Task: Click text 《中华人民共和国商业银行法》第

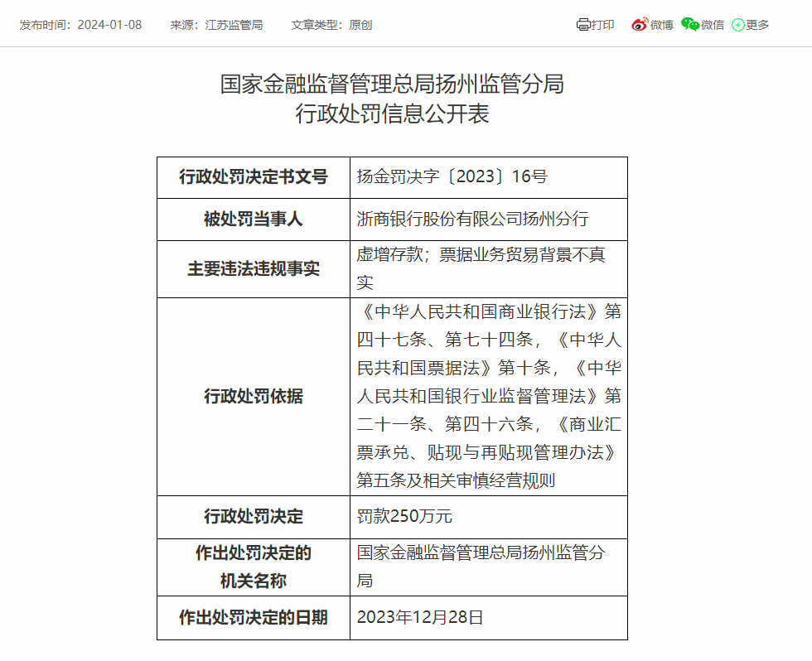Action: click(x=489, y=311)
